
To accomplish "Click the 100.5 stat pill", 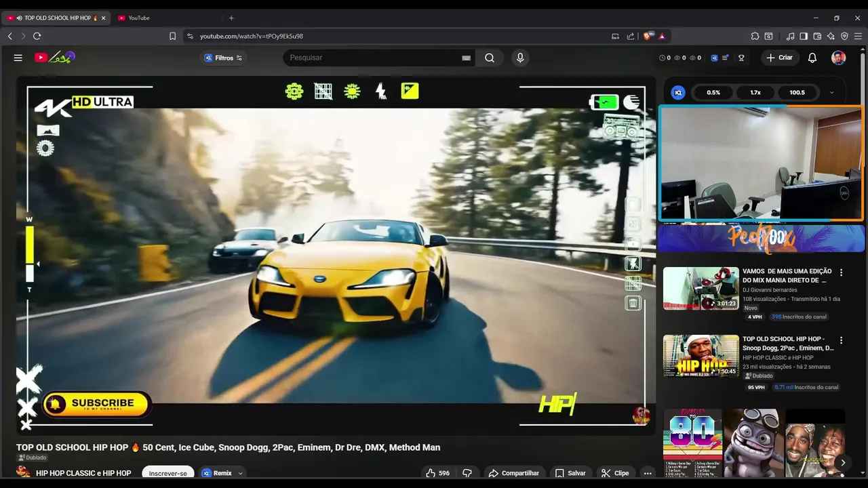I will click(797, 92).
